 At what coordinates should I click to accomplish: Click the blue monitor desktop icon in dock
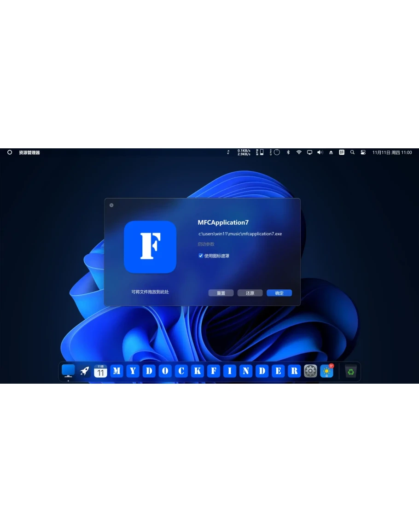[x=68, y=370]
